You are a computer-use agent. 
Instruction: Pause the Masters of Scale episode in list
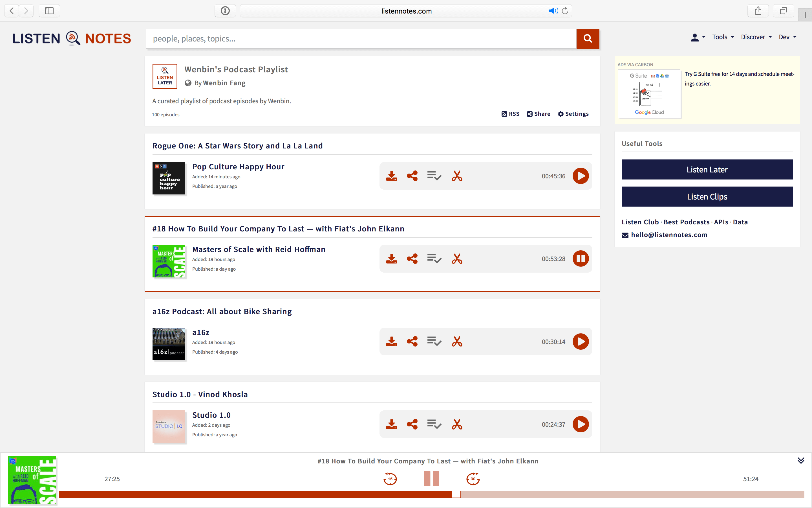point(581,259)
